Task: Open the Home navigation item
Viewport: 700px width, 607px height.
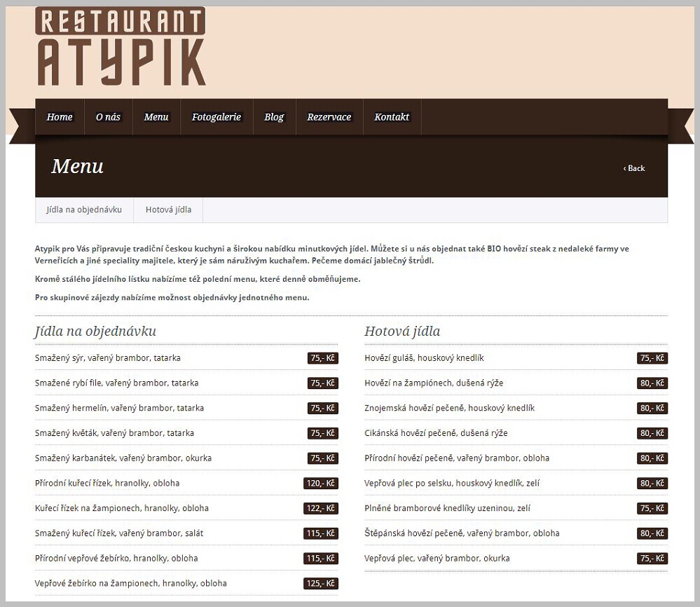Action: click(x=60, y=117)
